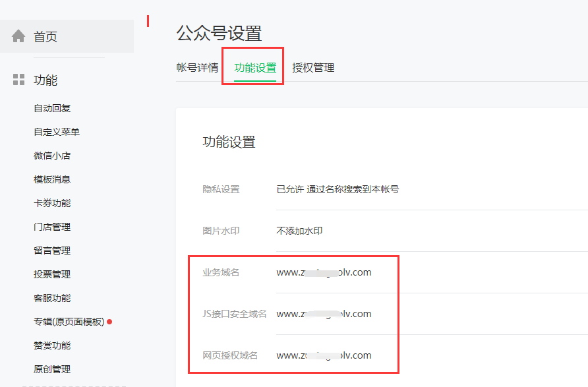Screen dimensions: 588x387
Task: Go to 投票管理
Action: [x=52, y=274]
